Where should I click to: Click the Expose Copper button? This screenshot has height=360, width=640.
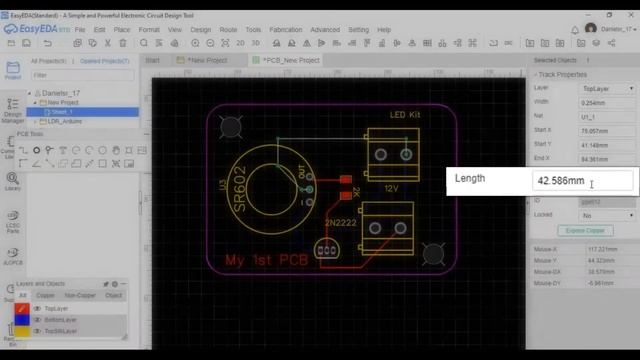tap(585, 231)
